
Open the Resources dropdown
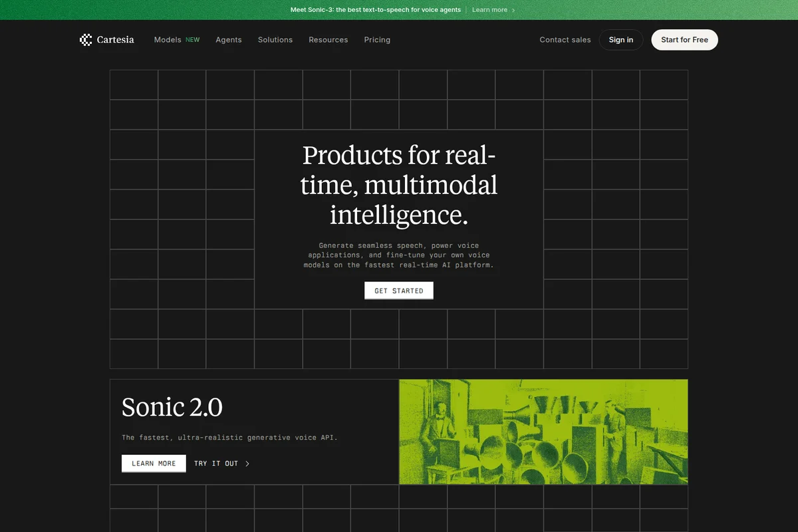(328, 40)
